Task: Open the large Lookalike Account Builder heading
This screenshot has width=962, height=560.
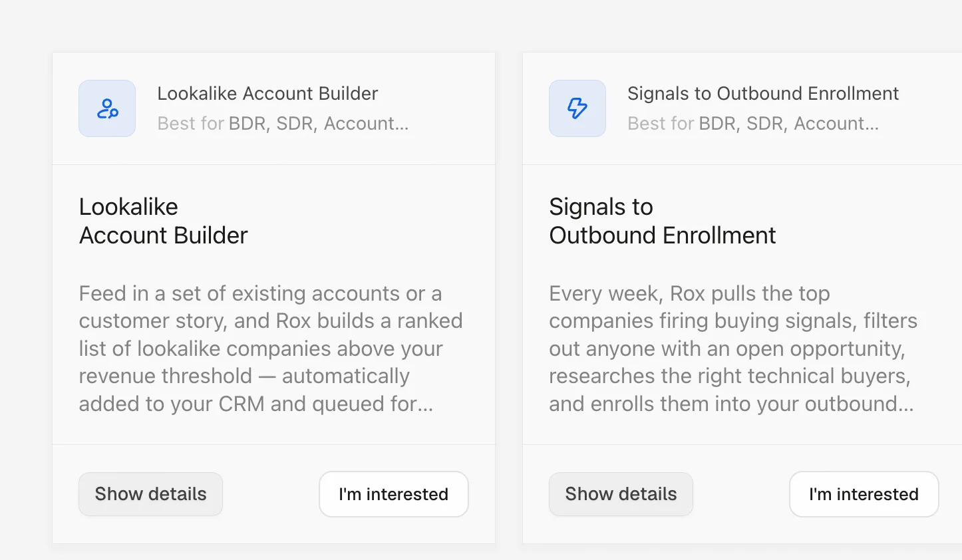Action: tap(164, 221)
